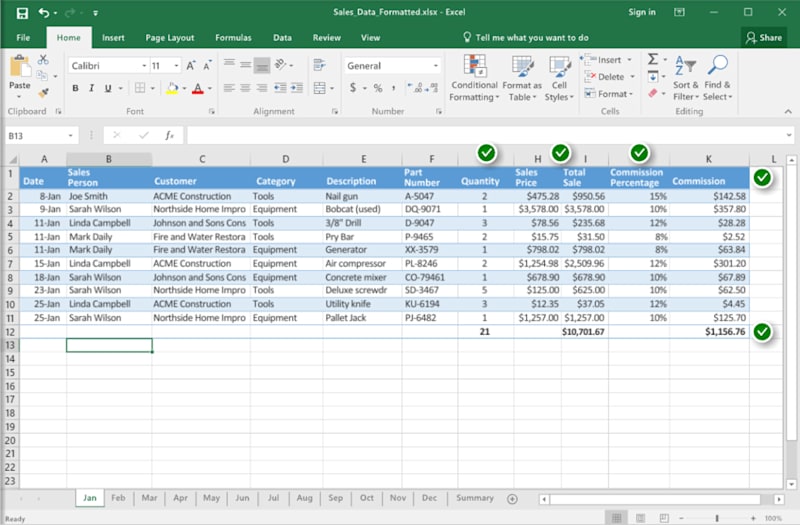Increase font size with large A
The image size is (800, 525).
pos(190,65)
